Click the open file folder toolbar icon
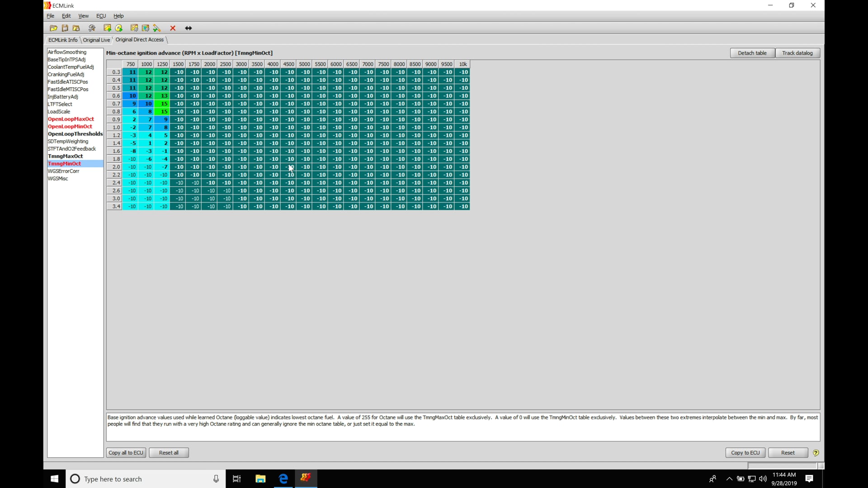The height and width of the screenshot is (488, 868). [x=53, y=28]
